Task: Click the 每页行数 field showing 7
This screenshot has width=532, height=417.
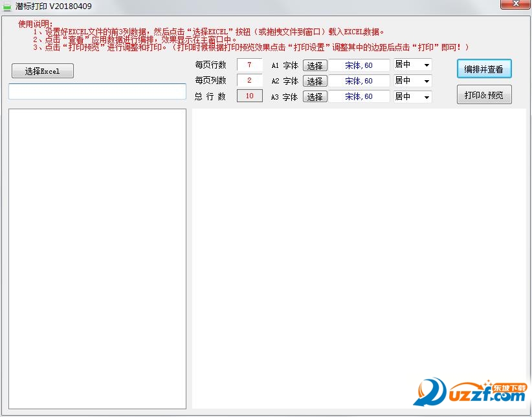Action: (x=249, y=65)
